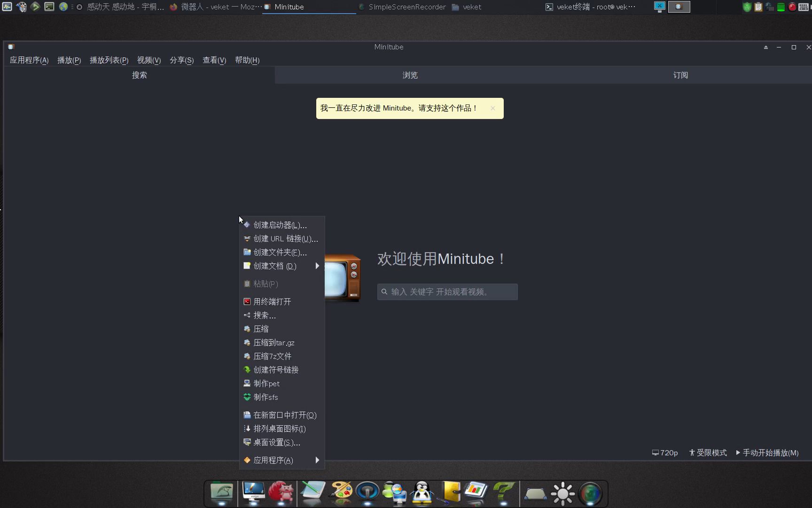Choose 创建 URL 链接(U)... menu item
Screen dimensions: 812x508
coord(282,238)
